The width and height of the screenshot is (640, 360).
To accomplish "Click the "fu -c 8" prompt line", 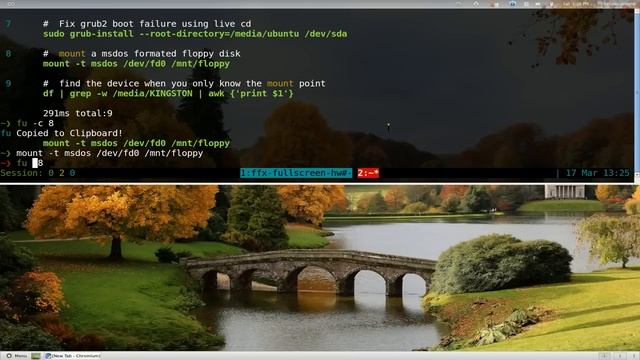I will [x=27, y=123].
